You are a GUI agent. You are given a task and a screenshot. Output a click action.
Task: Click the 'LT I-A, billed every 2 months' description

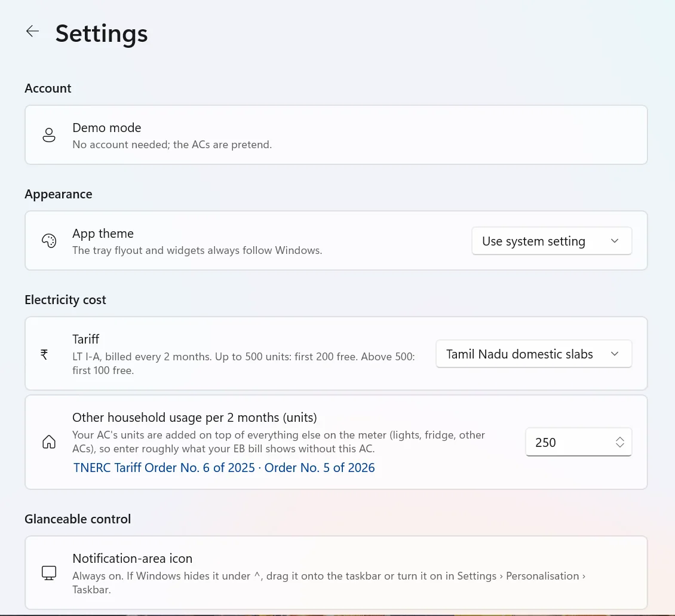pyautogui.click(x=244, y=363)
